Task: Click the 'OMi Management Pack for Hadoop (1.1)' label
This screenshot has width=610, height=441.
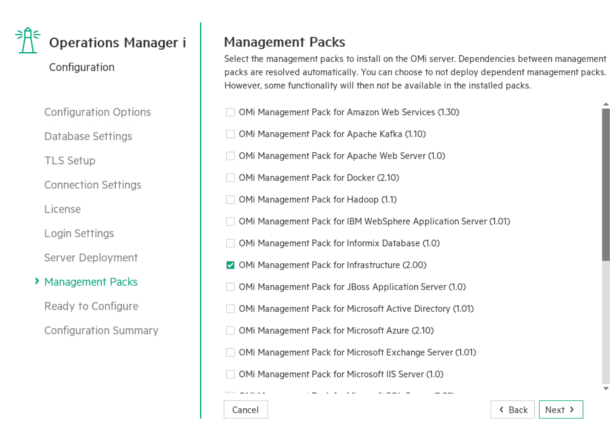Action: (317, 200)
